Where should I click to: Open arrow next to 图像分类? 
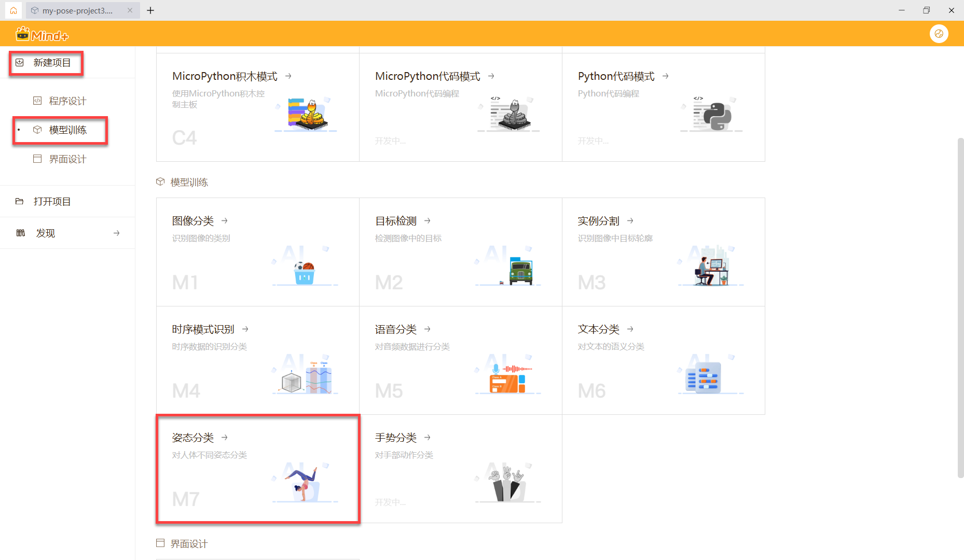point(225,221)
